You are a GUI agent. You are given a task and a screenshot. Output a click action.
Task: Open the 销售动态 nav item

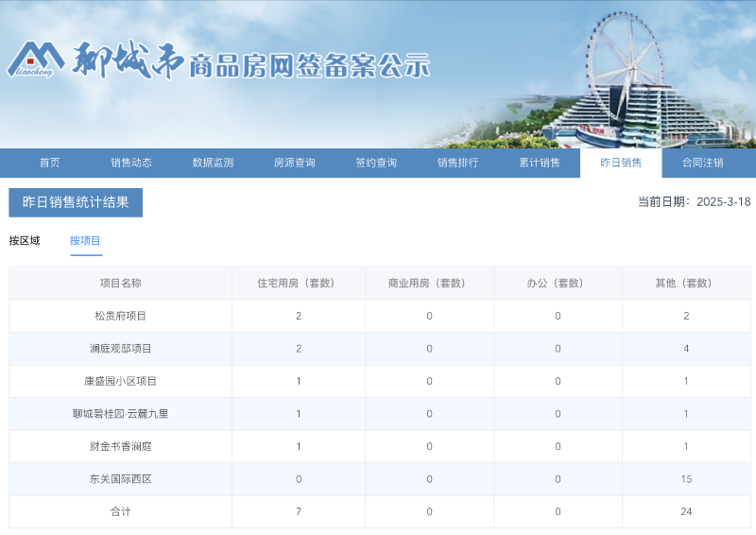(131, 164)
